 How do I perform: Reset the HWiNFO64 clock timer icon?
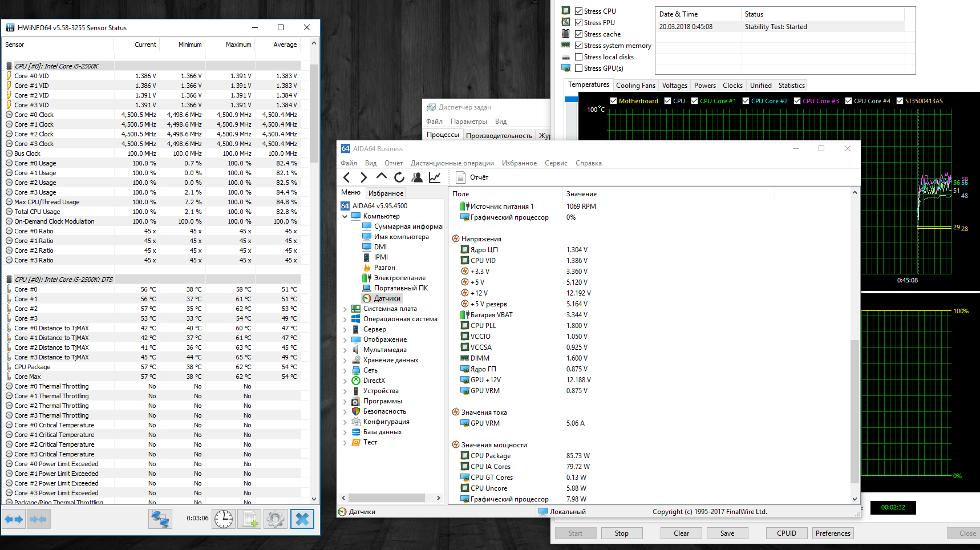(224, 519)
